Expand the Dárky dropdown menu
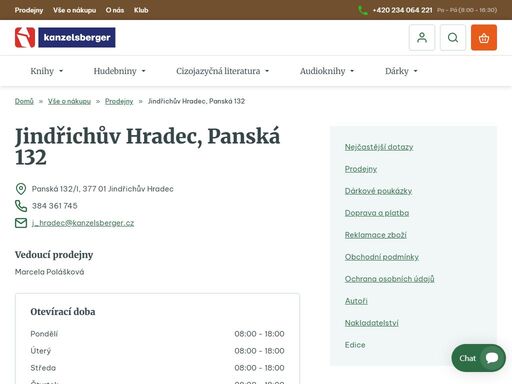This screenshot has width=512, height=384. tap(401, 71)
